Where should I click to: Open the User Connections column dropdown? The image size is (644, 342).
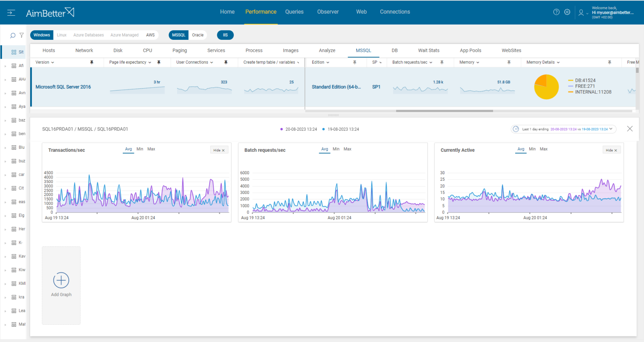tap(212, 62)
